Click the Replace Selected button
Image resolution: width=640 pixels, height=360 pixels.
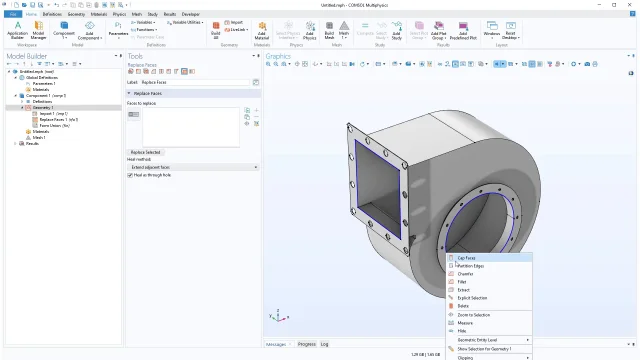pos(145,152)
